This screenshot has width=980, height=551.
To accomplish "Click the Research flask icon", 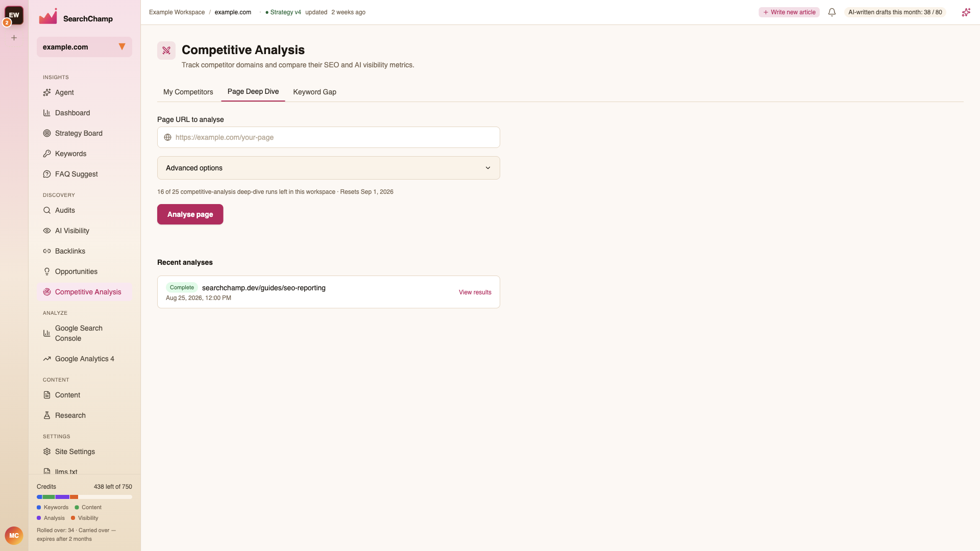I will (47, 415).
